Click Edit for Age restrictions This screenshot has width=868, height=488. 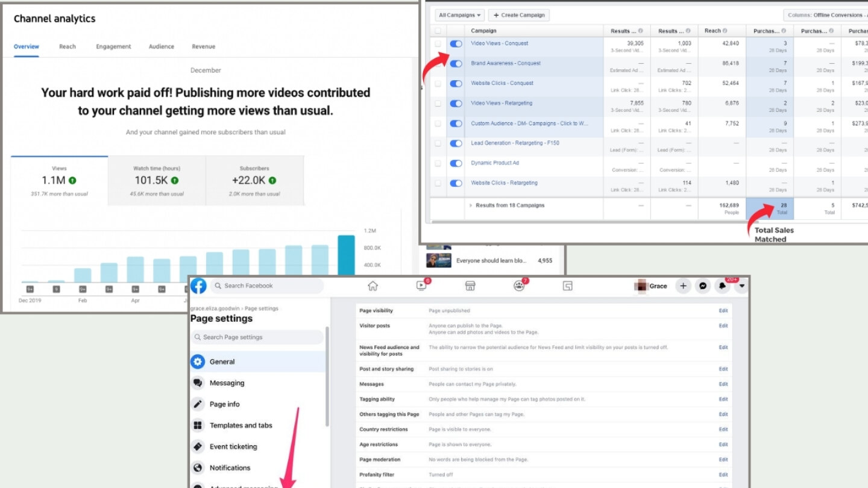tap(723, 445)
